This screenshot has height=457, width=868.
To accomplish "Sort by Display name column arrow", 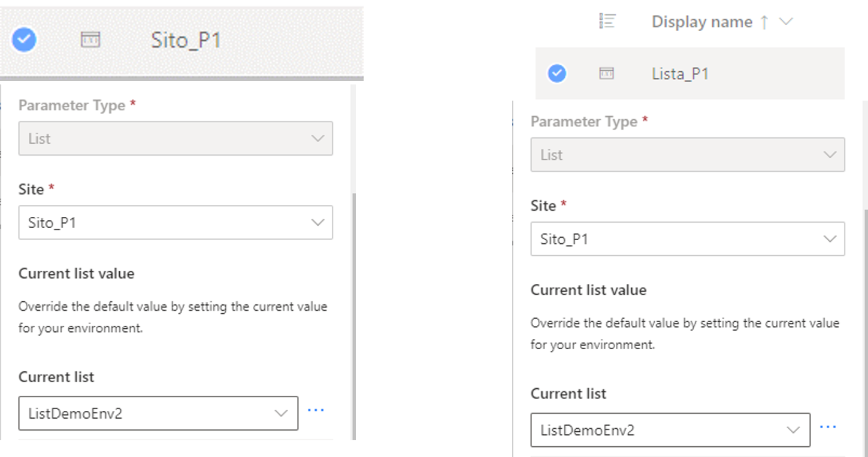I will (764, 22).
